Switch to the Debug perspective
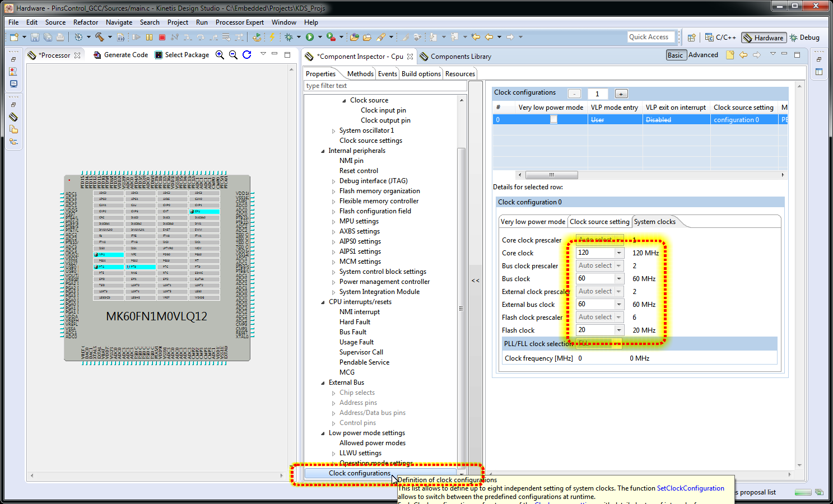833x504 pixels. click(x=804, y=38)
